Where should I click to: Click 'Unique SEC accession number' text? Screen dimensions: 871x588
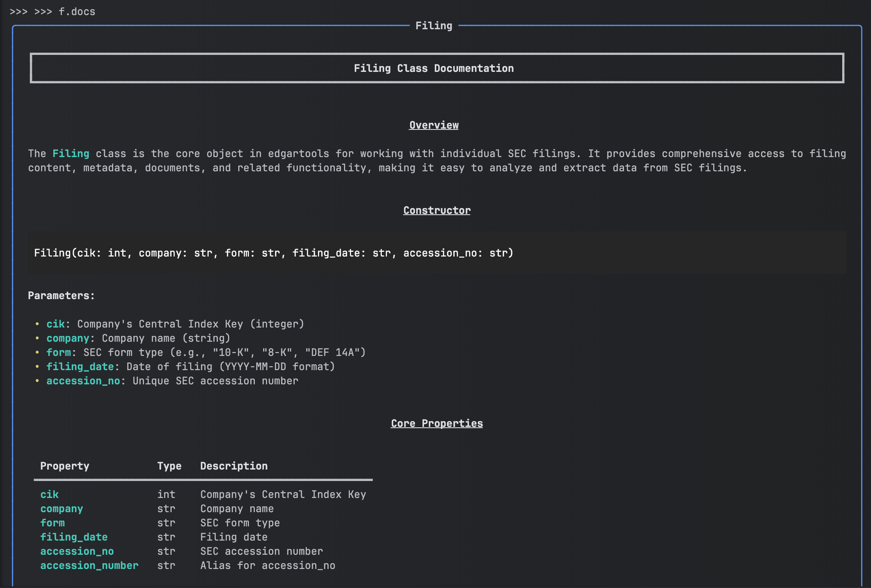click(x=216, y=381)
